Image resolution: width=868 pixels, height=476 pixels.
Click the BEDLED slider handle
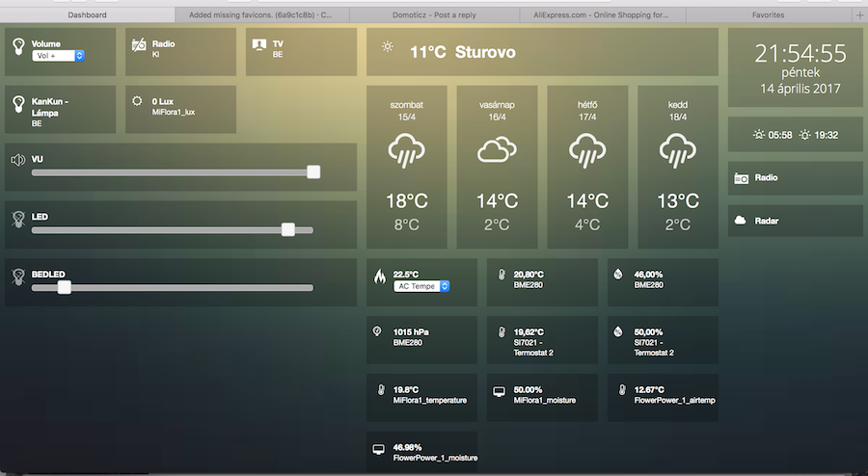(65, 287)
